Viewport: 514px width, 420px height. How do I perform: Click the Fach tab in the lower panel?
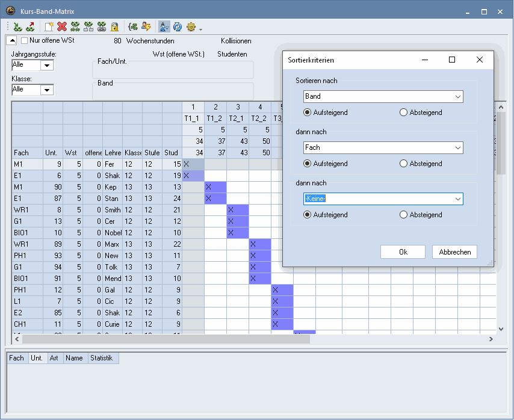tap(16, 358)
